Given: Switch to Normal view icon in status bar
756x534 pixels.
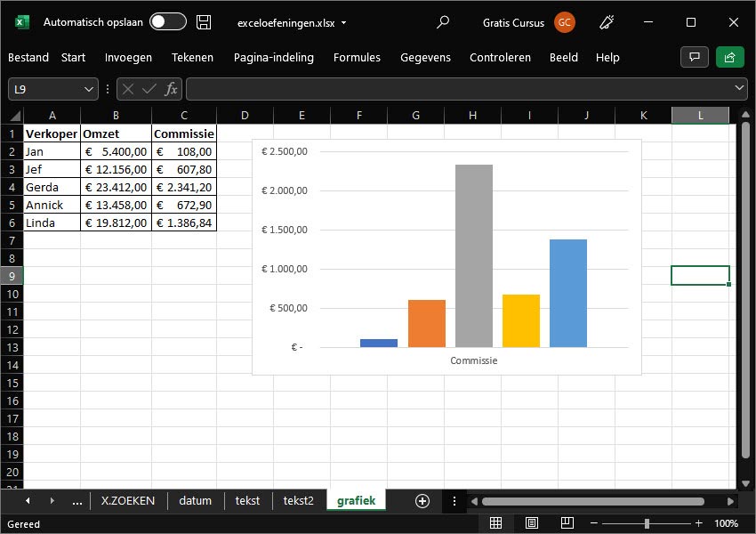Looking at the screenshot, I should [x=495, y=523].
